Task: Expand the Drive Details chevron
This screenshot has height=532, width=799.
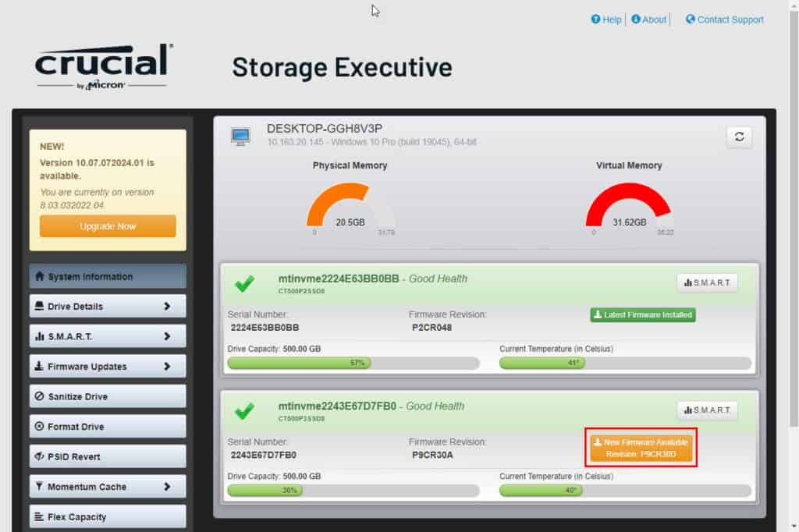Action: click(167, 307)
